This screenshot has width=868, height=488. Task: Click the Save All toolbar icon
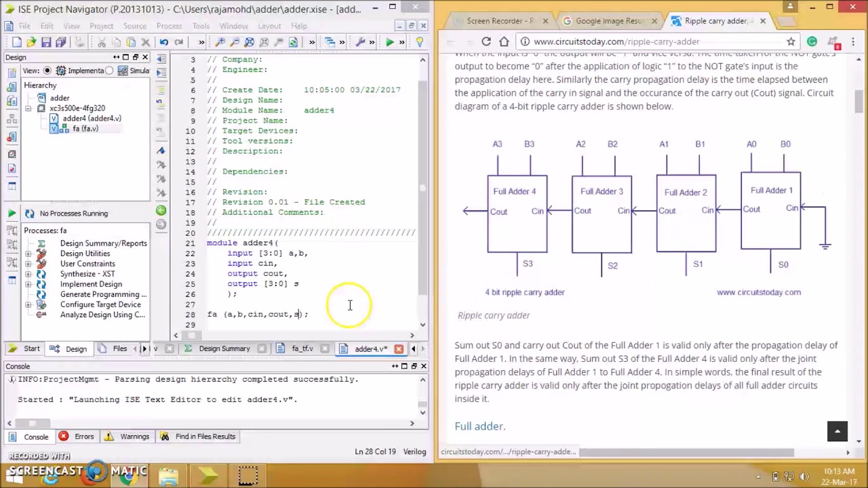61,42
